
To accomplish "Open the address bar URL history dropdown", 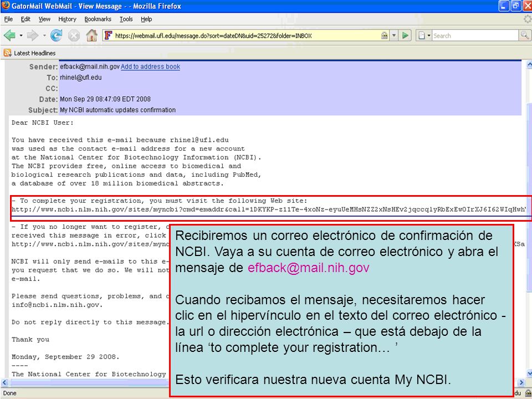I will pos(394,35).
